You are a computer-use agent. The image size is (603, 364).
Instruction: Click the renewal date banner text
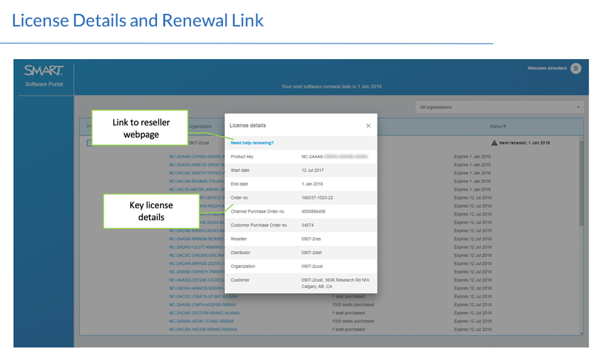pos(331,87)
